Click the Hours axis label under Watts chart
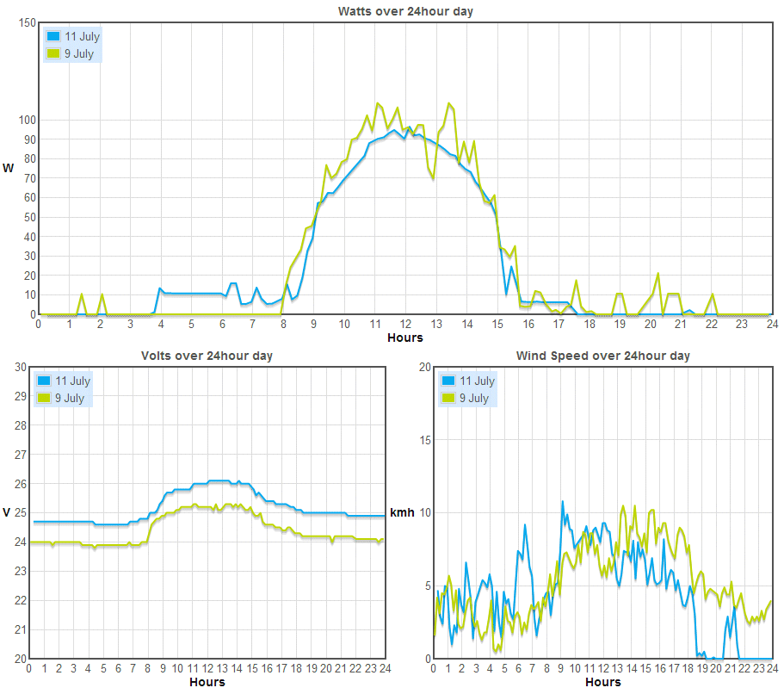Screen dimensions: 784x694 [x=404, y=338]
